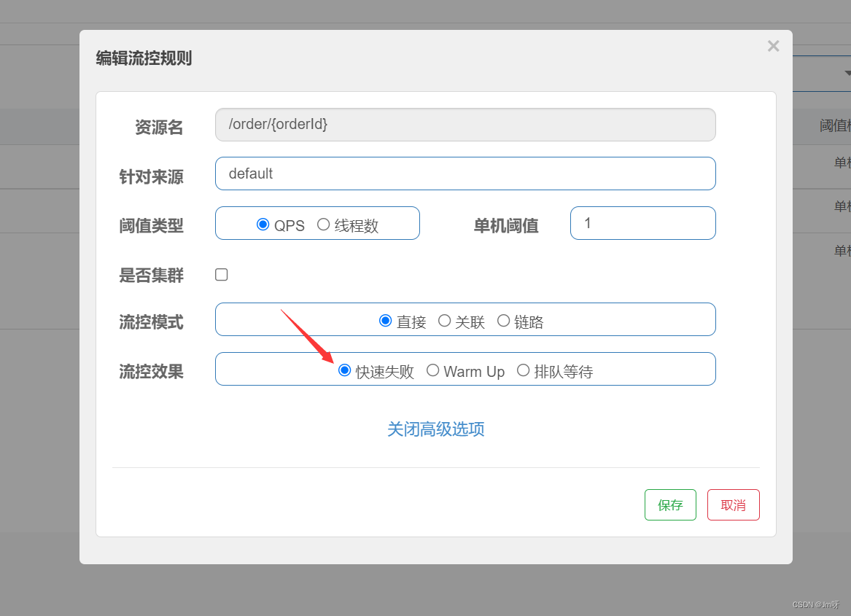Choose 排队等待 as the flow effect
Screen dimensions: 851x616
523,370
